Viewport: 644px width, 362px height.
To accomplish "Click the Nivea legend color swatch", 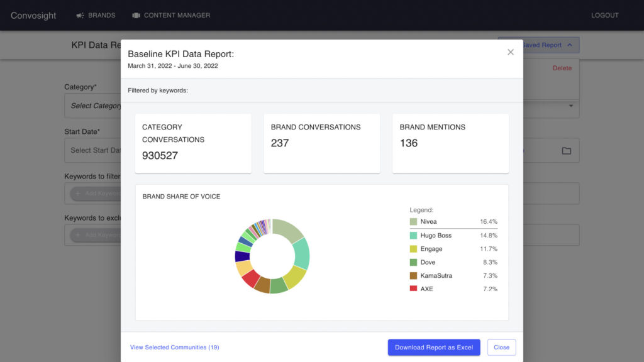I will point(413,222).
